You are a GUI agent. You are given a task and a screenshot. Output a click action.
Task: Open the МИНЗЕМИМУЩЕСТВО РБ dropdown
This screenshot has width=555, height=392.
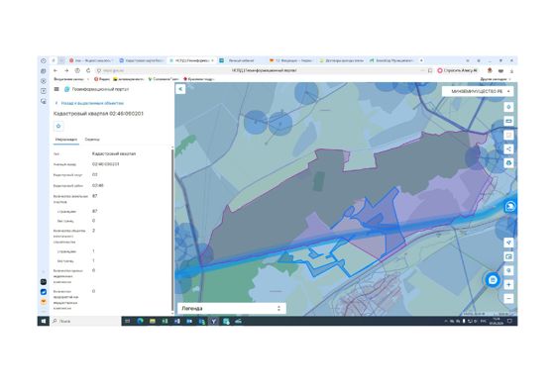477,91
